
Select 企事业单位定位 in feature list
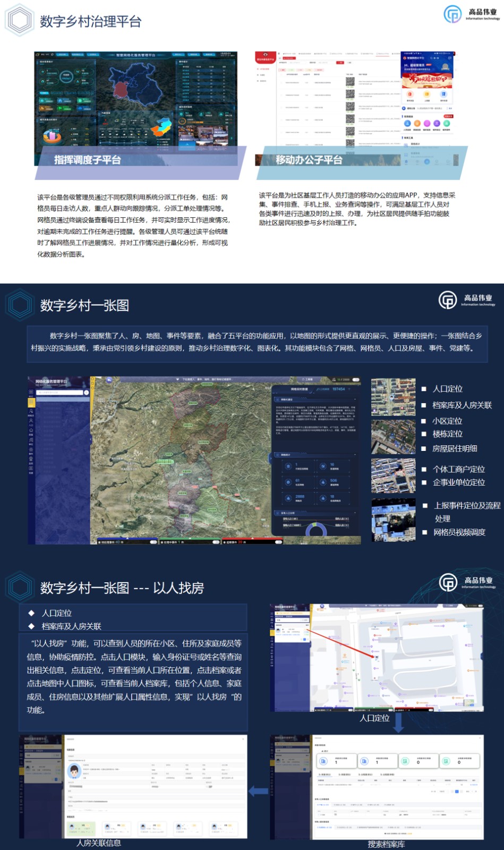(459, 482)
